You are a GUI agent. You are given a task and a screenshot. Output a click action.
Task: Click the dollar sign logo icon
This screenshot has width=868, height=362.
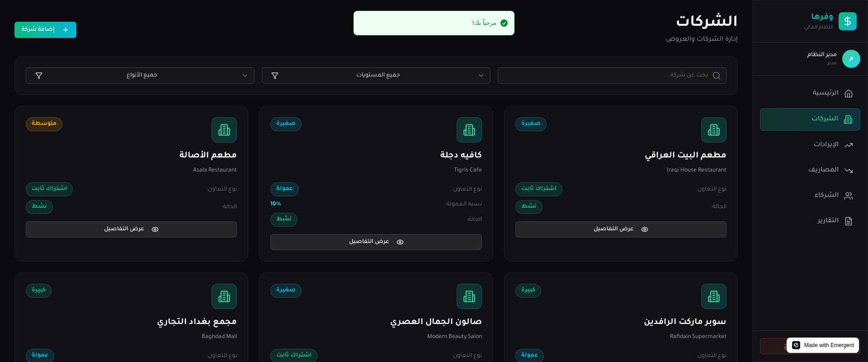pyautogui.click(x=847, y=21)
